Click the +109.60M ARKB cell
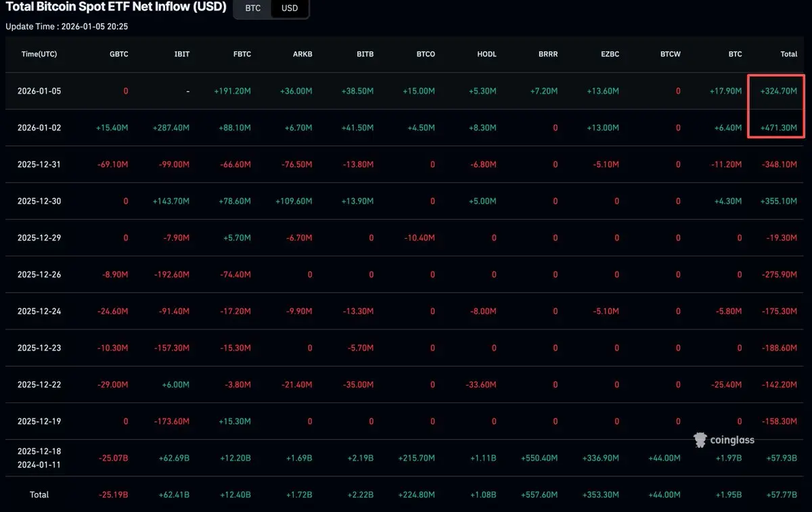812x512 pixels. tap(294, 201)
